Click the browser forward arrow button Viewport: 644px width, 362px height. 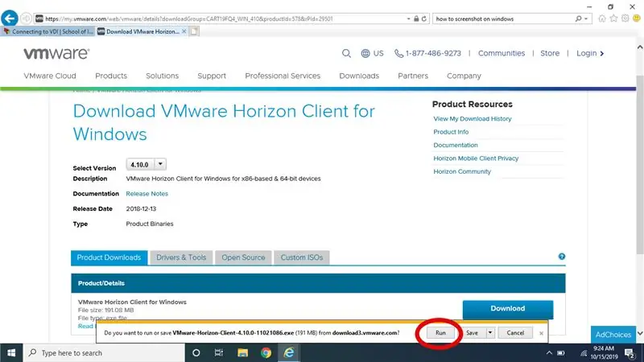26,19
